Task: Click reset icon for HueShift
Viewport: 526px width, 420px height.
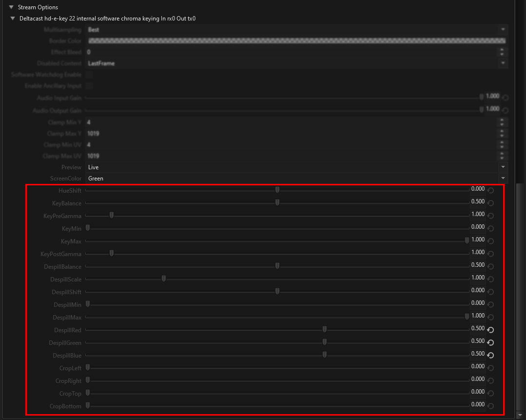Action: tap(491, 190)
